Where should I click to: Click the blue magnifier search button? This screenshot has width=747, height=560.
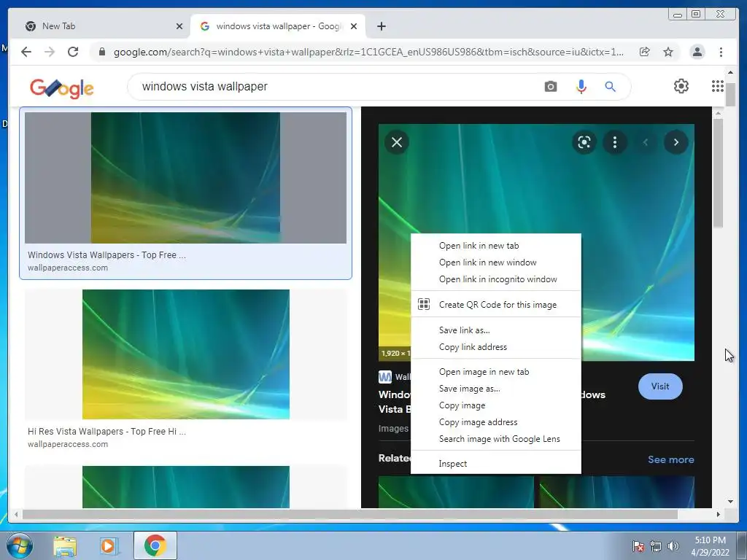coord(611,87)
